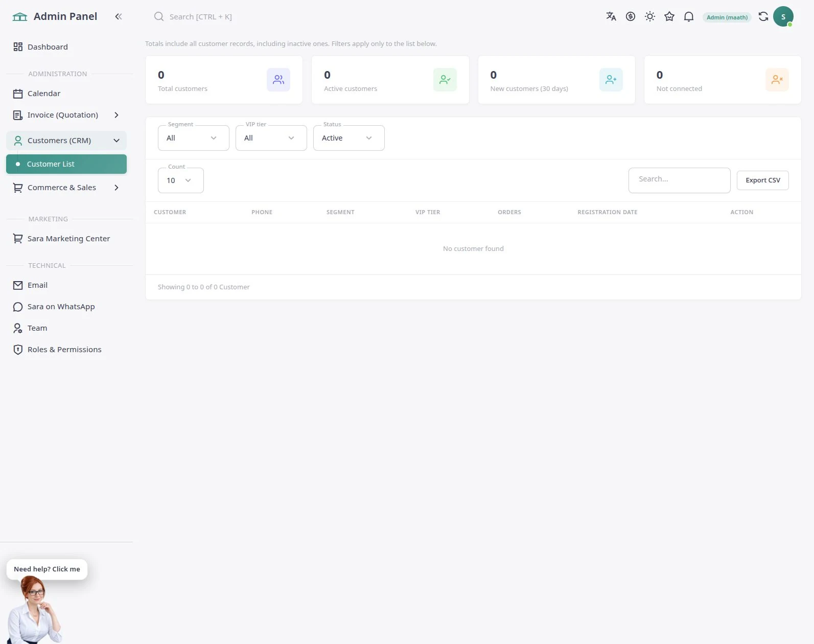Image resolution: width=814 pixels, height=644 pixels.
Task: Click the currency dollar icon in header
Action: [x=631, y=16]
